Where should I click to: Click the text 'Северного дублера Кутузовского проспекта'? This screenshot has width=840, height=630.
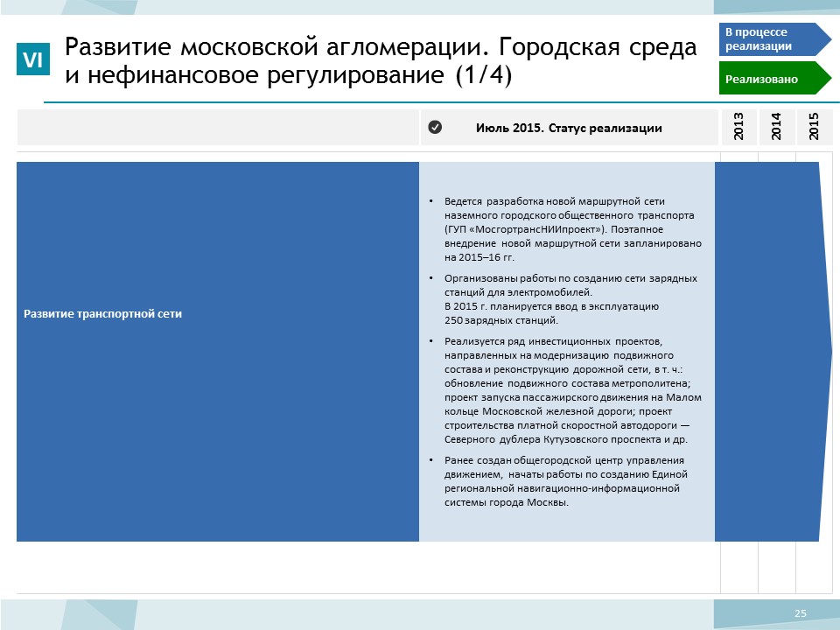pos(553,439)
